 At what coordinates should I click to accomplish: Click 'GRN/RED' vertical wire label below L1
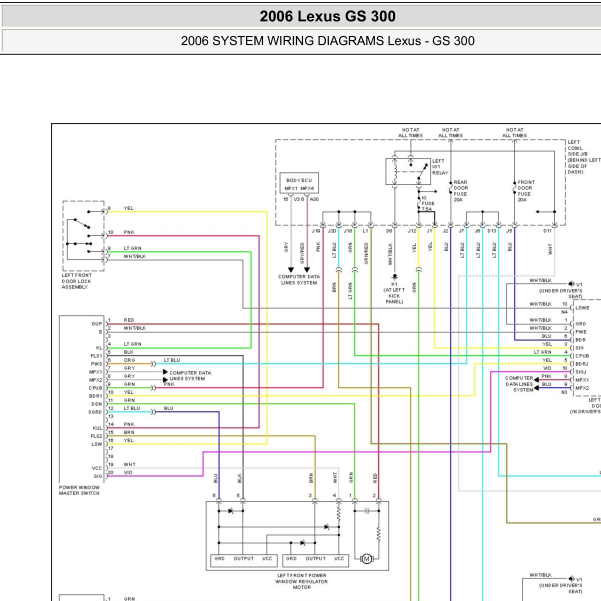point(366,253)
